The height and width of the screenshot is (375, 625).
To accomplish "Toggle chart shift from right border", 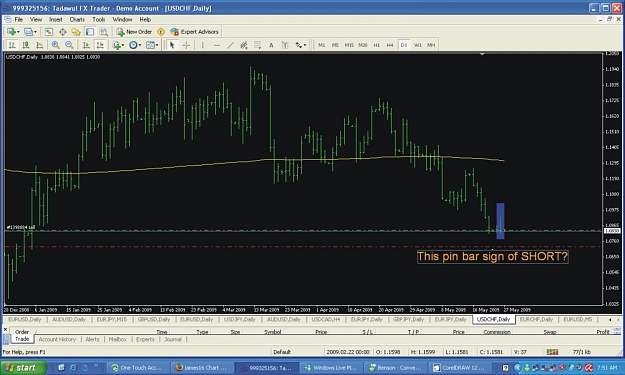I will coord(100,45).
